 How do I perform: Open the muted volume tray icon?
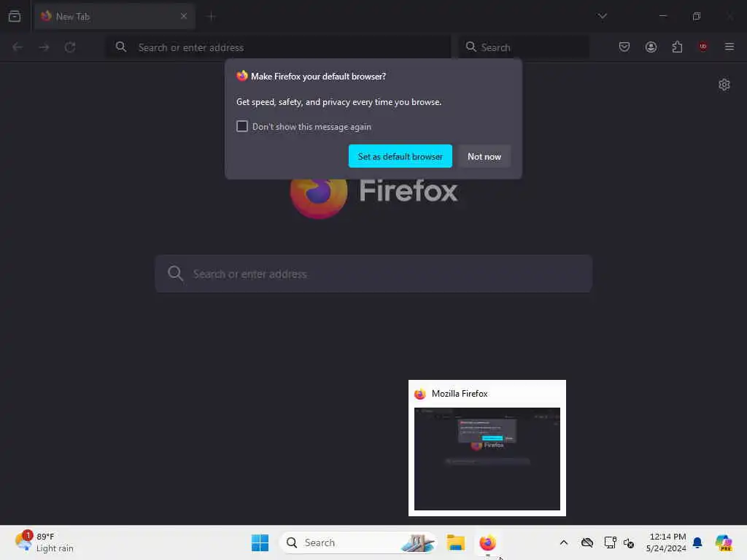629,542
